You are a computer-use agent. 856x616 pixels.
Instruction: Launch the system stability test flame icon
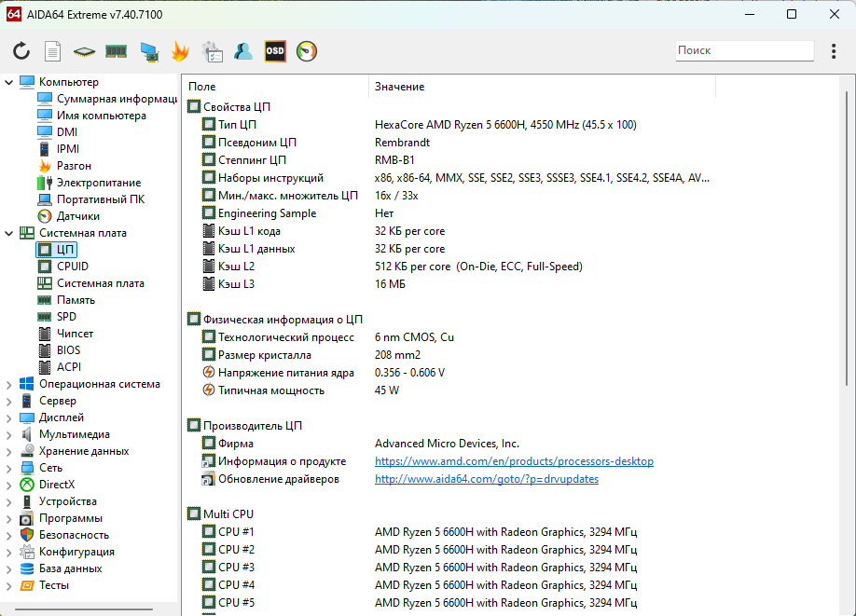(180, 51)
